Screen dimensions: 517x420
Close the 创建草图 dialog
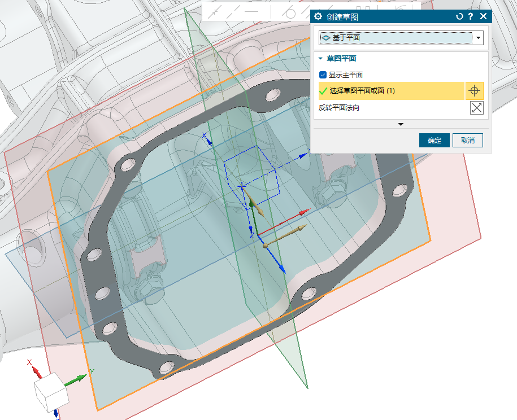point(483,17)
